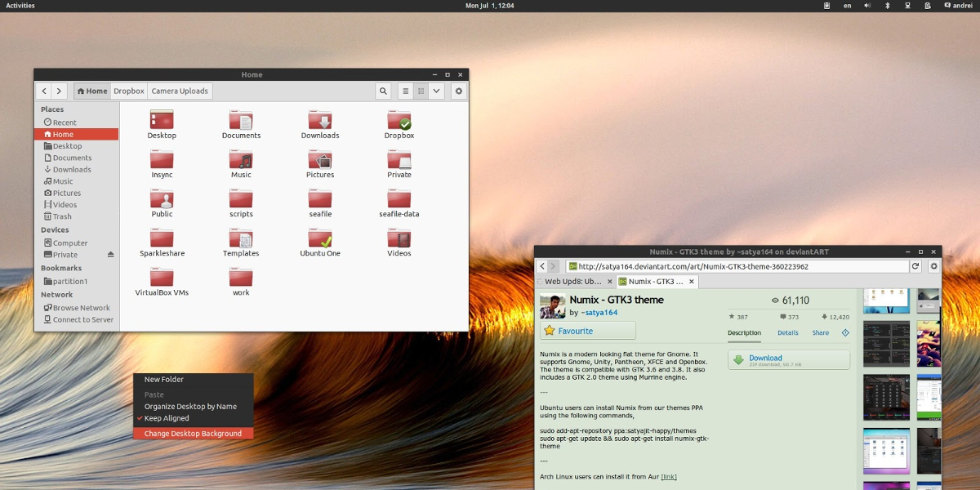Follow the Aur [link] hyperlink
Screen dimensions: 980x490
point(669,477)
